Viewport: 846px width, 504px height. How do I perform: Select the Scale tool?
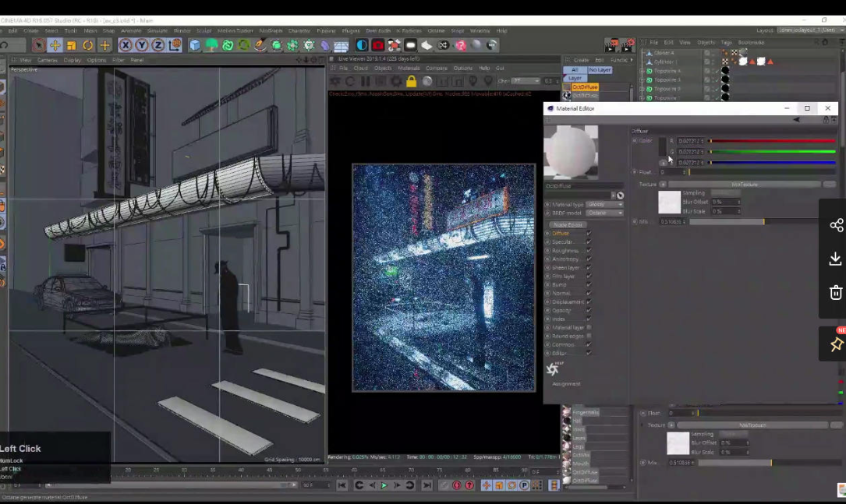coord(71,45)
